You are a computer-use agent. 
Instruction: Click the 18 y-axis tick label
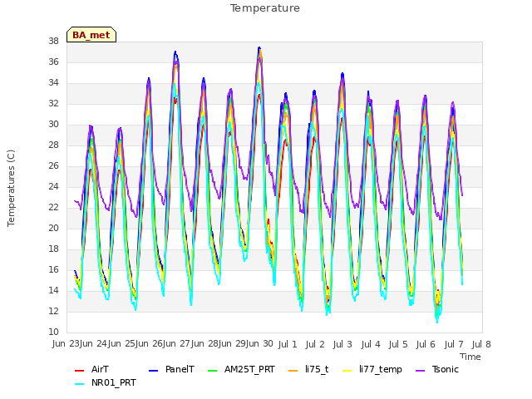pyautogui.click(x=53, y=249)
